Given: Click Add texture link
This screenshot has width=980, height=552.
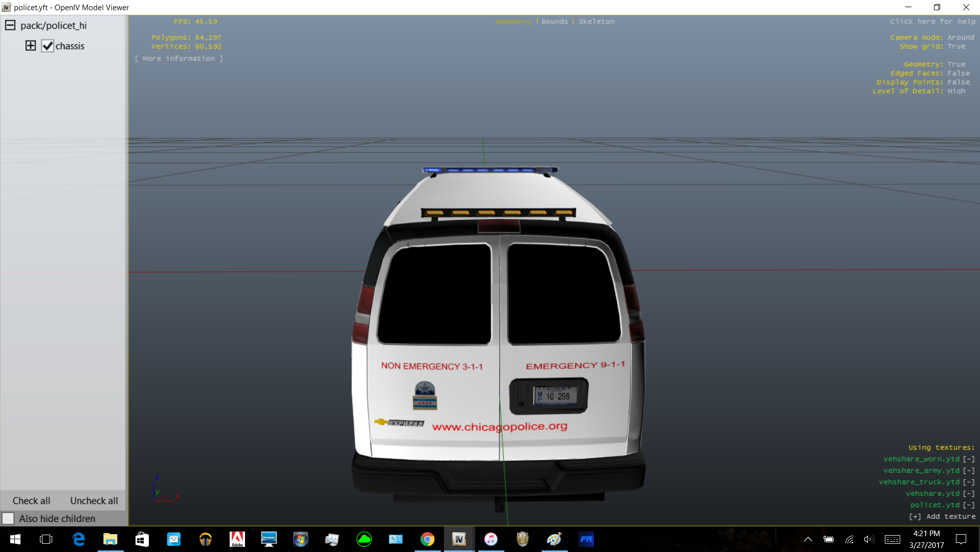Looking at the screenshot, I should pos(942,517).
